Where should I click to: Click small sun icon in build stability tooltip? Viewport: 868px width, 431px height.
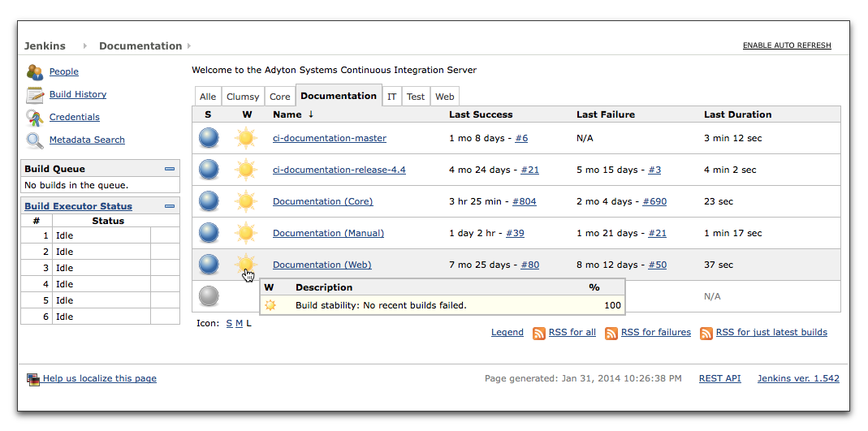[x=270, y=305]
